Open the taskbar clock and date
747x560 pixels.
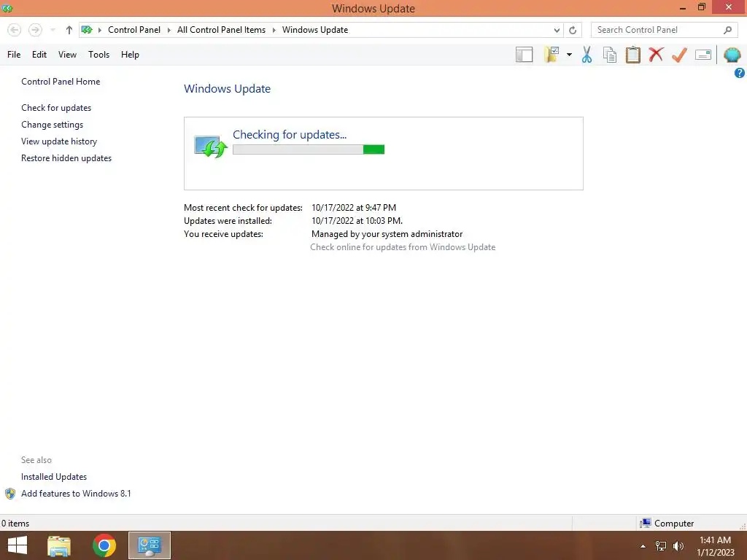pos(716,546)
